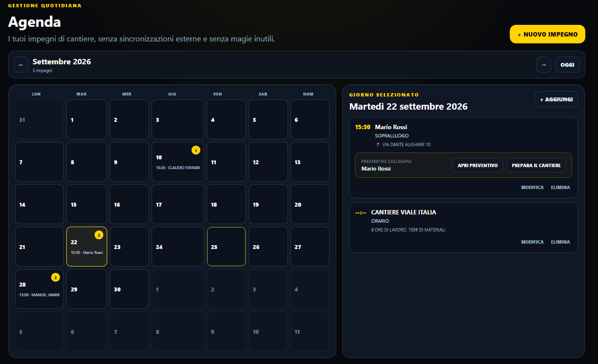The image size is (598, 364).
Task: Click Aggiungi in selected day panel
Action: (x=556, y=99)
